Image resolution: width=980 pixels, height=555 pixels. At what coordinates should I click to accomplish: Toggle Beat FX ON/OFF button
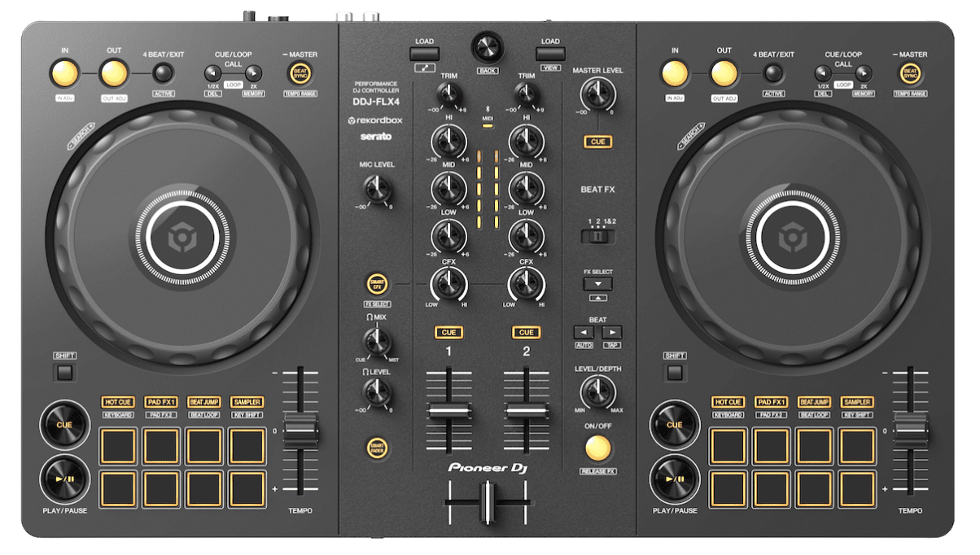(598, 447)
